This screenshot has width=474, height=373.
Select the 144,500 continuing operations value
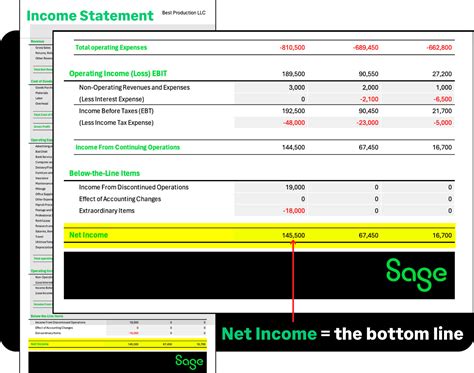pyautogui.click(x=294, y=147)
